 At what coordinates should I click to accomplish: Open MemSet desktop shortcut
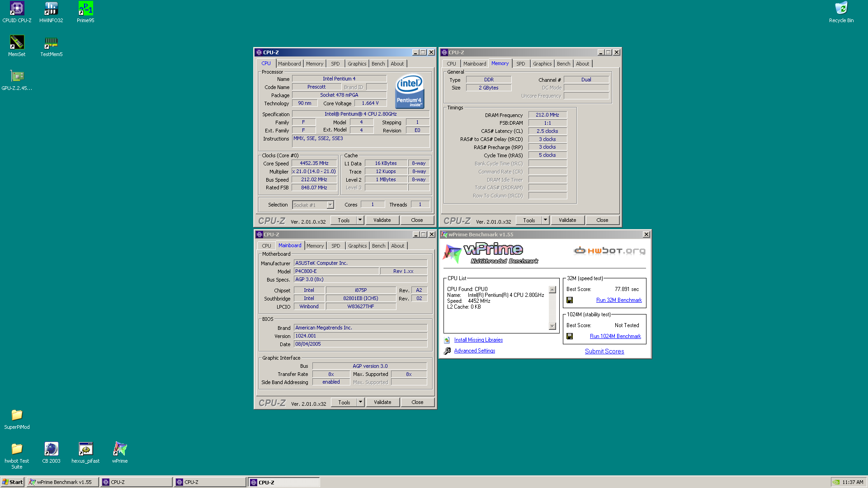tap(17, 46)
